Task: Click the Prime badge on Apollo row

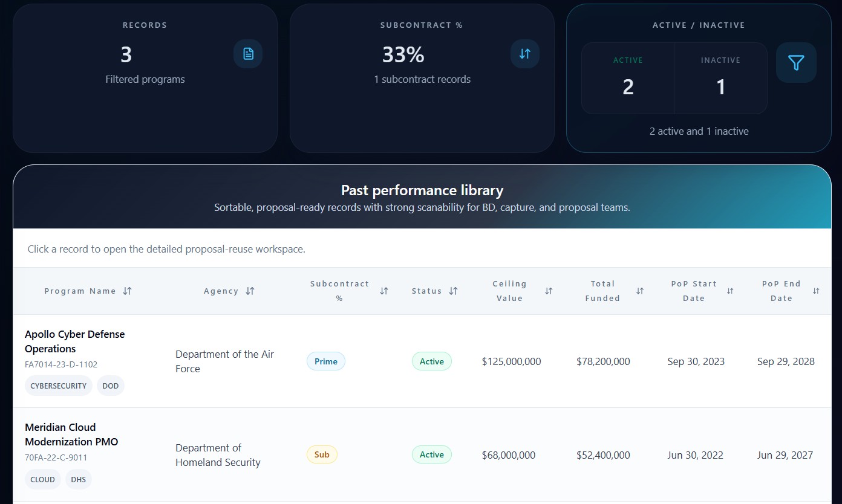Action: coord(325,361)
